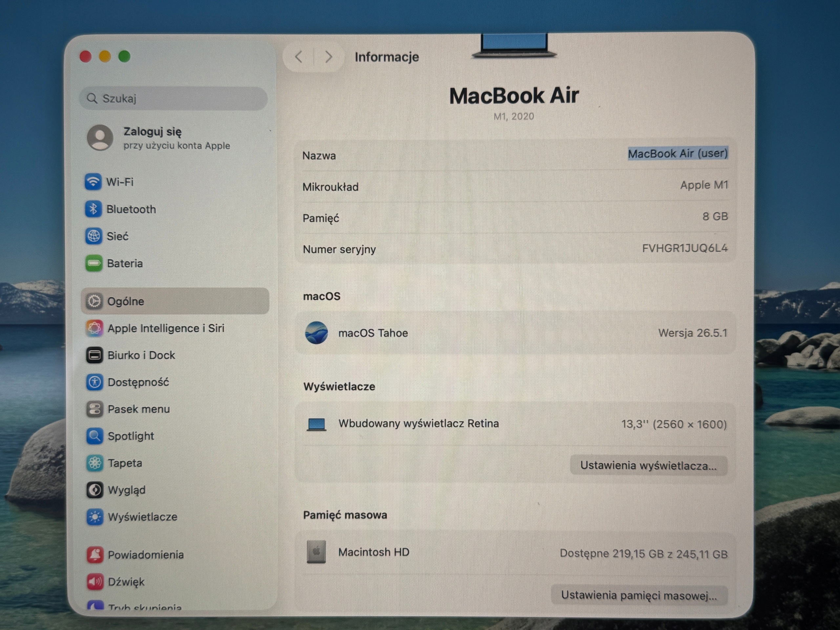Click the macOS Tahoe logo icon

click(x=317, y=333)
